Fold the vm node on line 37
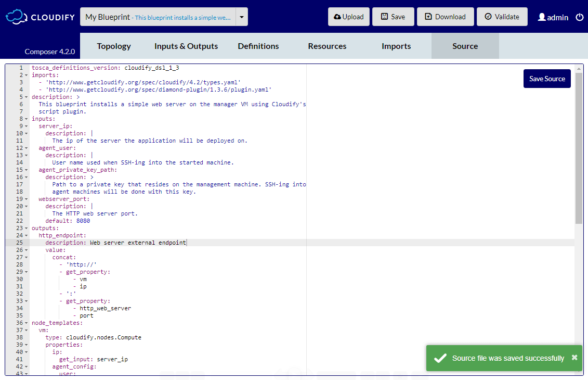 tap(26, 330)
